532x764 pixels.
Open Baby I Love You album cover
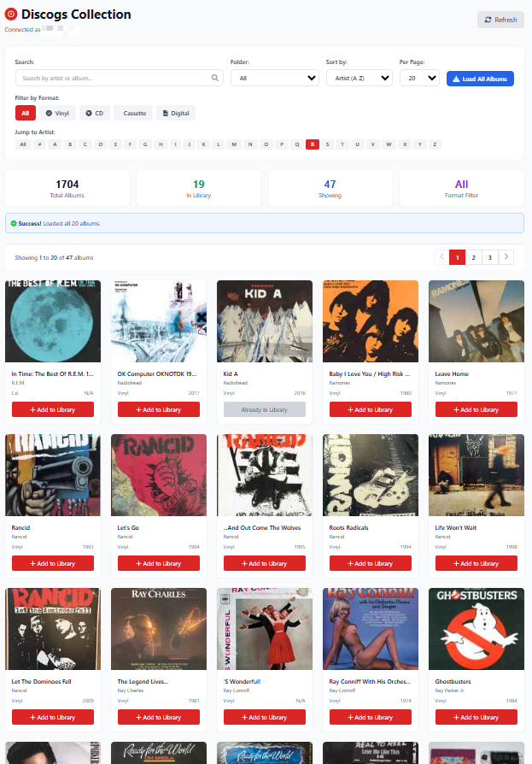(371, 321)
